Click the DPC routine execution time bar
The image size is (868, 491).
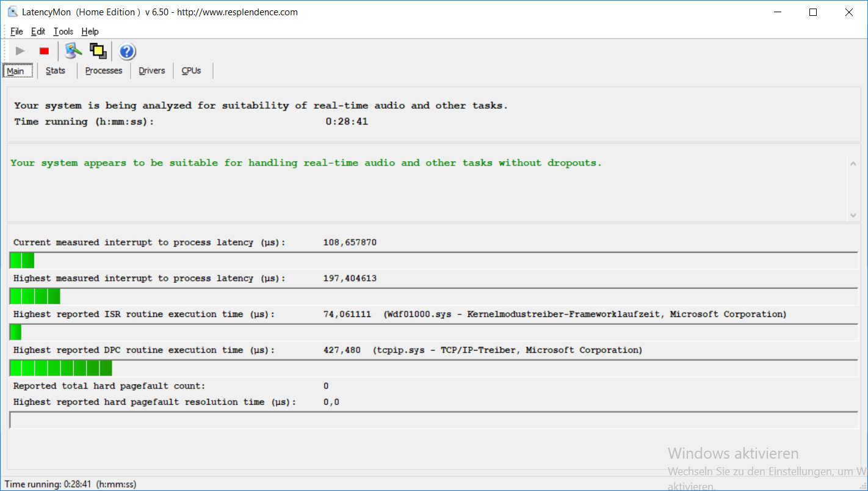(x=433, y=368)
